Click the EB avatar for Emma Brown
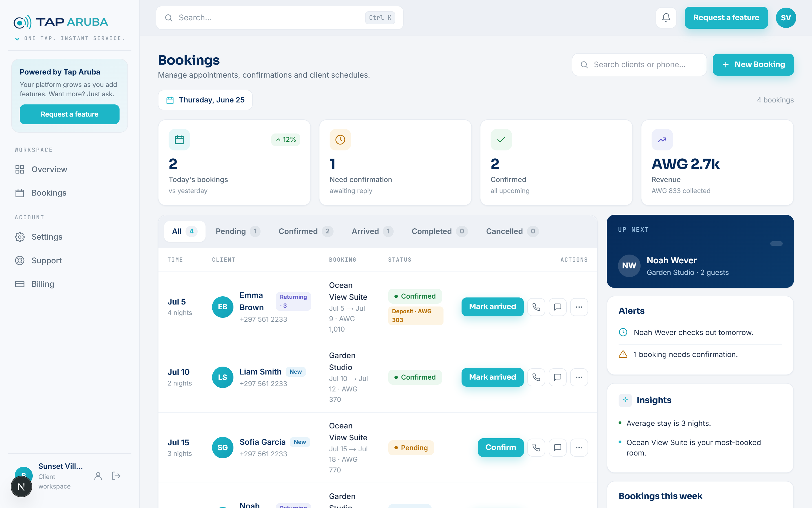 coord(222,307)
